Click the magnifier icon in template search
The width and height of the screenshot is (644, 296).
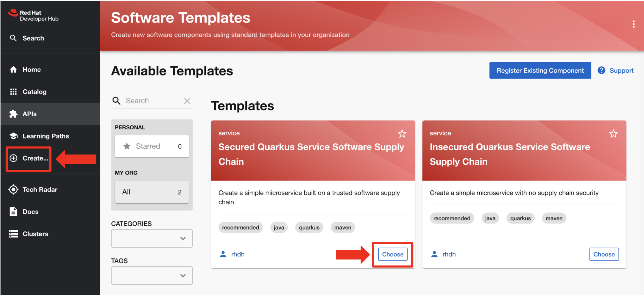(x=116, y=101)
